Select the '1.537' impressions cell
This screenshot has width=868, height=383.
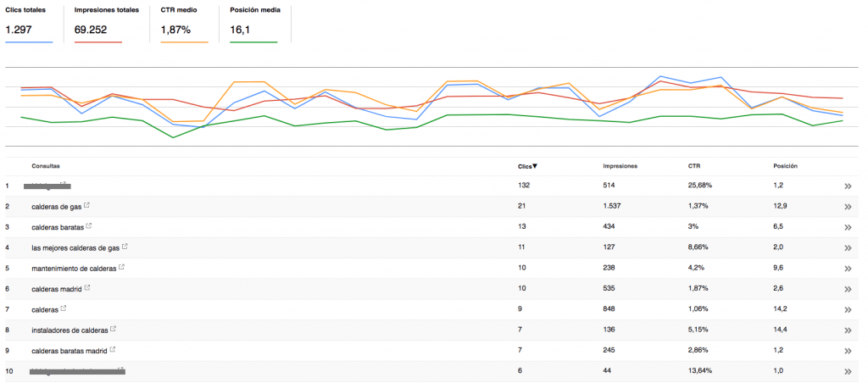(x=612, y=206)
